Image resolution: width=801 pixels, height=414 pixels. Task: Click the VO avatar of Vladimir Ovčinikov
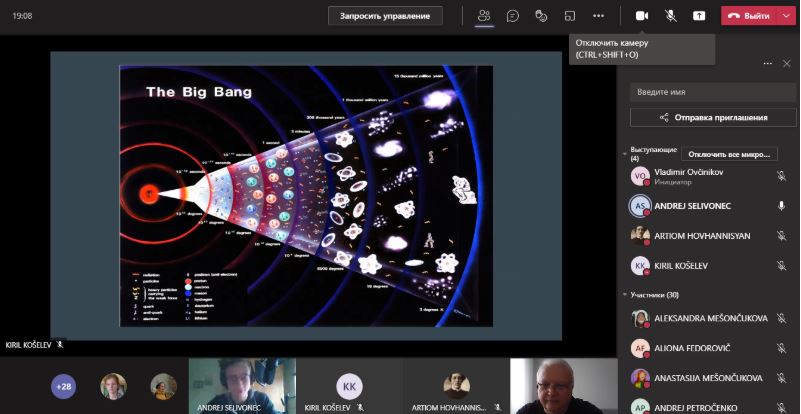pyautogui.click(x=640, y=176)
